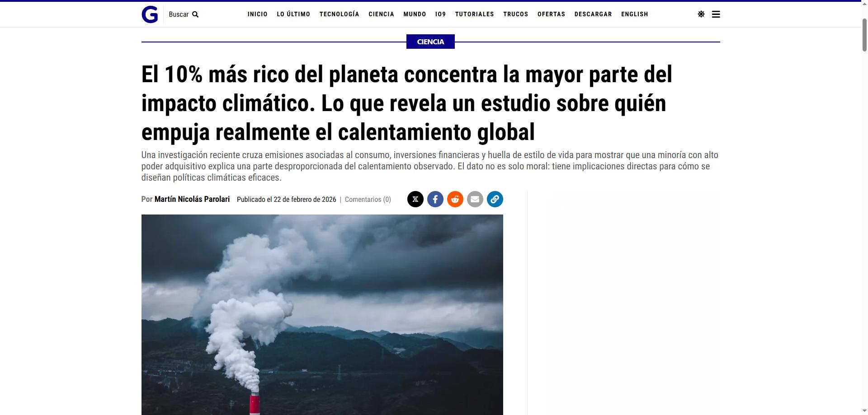Click the page vertical scrollbar thumb
This screenshot has width=868, height=415.
coord(864,35)
